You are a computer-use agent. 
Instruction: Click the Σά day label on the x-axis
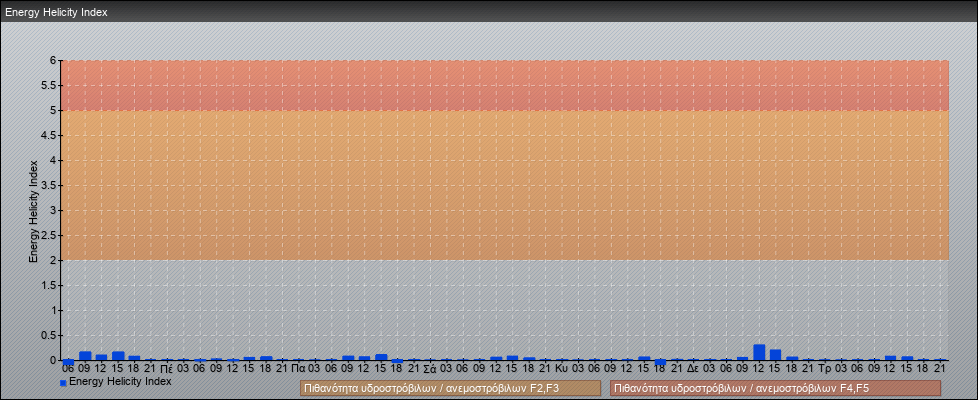[430, 369]
